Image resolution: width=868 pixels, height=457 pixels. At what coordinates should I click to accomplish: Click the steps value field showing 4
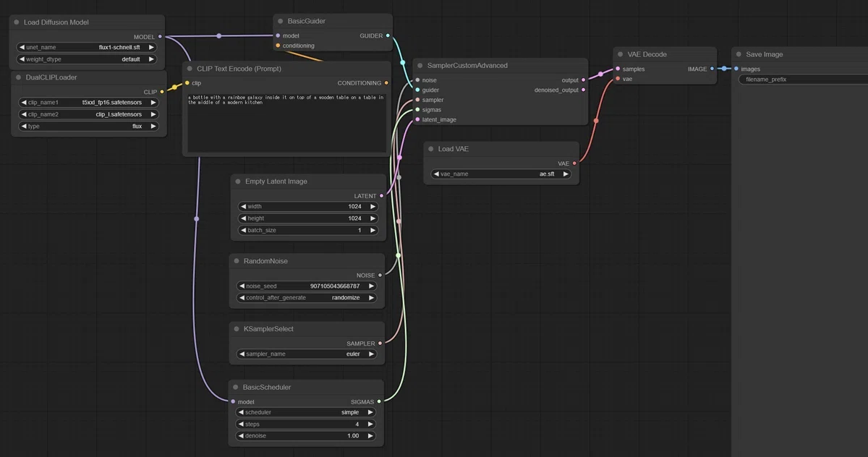[306, 424]
